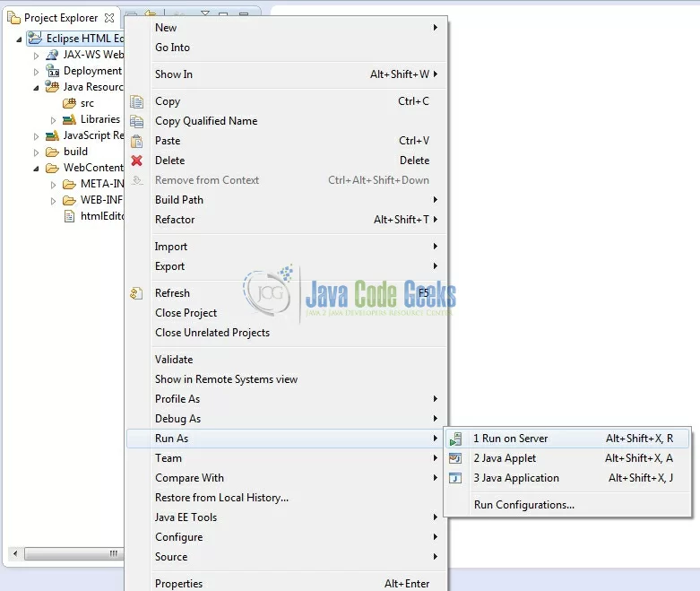Open the Import submenu
This screenshot has width=700, height=591.
tap(287, 247)
